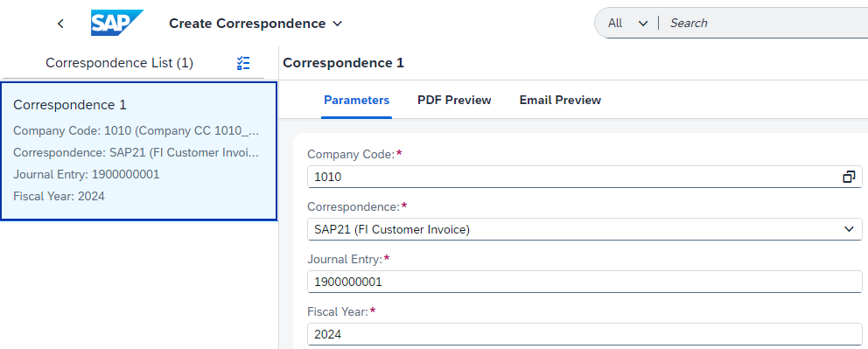Click the SAP21 (FI Customer Invoice) combo box text
The height and width of the screenshot is (349, 868).
coord(392,229)
